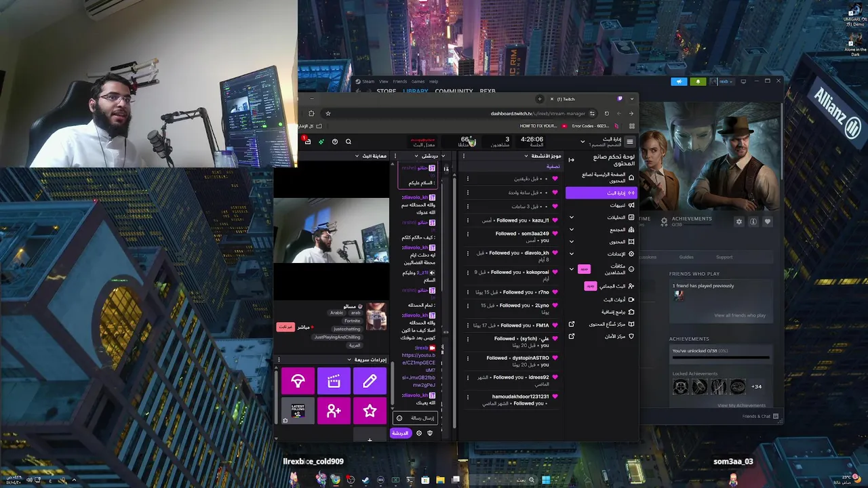The image size is (868, 488).
Task: Open Steam Friends & Chat
Action: pos(760,416)
